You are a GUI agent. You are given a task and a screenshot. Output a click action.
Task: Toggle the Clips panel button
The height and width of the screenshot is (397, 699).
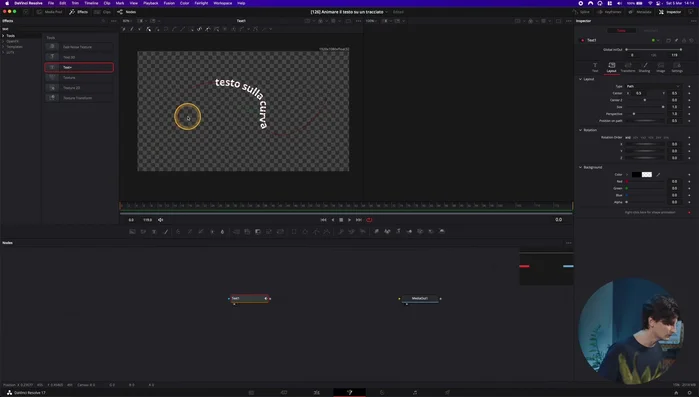[x=103, y=12]
